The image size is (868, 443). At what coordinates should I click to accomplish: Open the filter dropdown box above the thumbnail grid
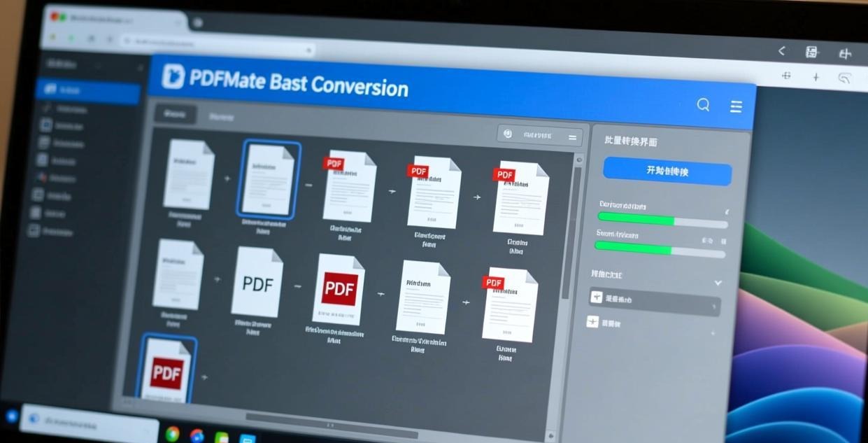coord(540,136)
